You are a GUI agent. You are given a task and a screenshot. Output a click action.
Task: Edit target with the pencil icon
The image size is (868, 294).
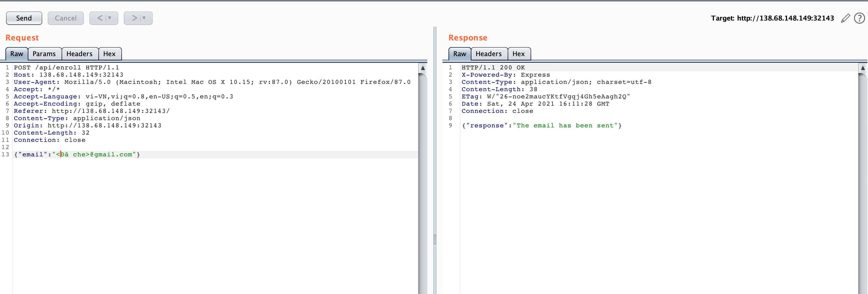point(845,18)
